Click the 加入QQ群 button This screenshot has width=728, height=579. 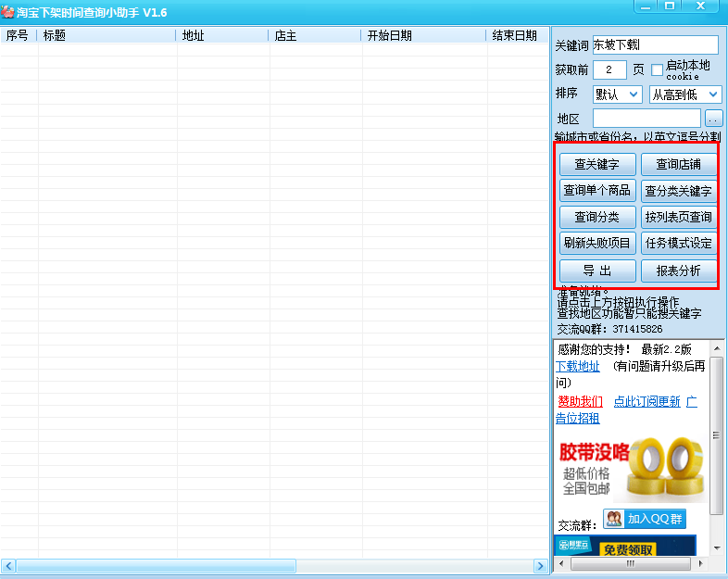click(x=645, y=519)
